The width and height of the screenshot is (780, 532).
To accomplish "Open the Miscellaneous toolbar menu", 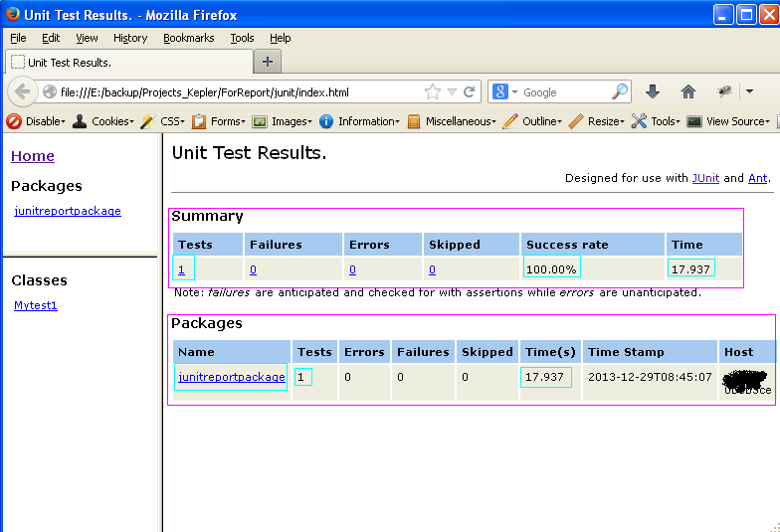I will 452,121.
